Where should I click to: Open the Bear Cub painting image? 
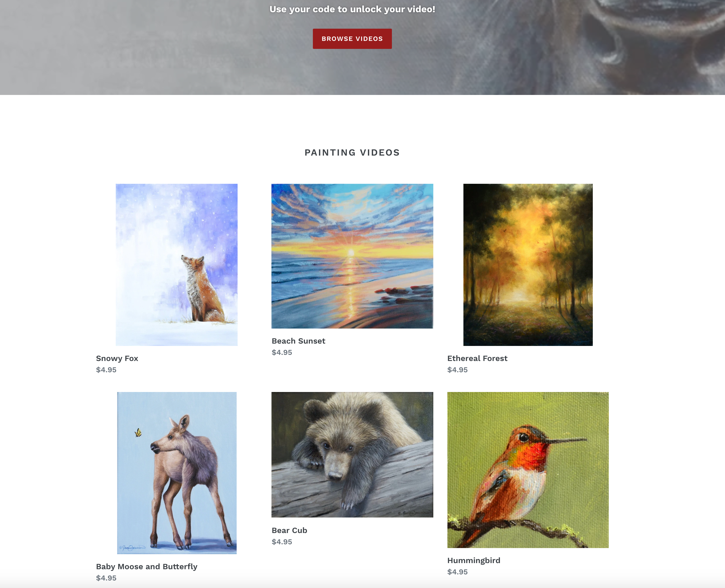click(352, 455)
